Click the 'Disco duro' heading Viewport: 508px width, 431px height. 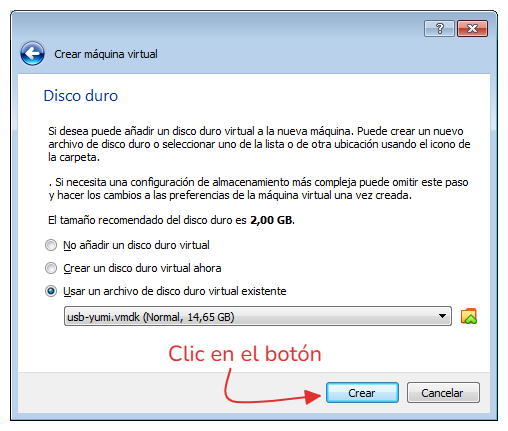(81, 96)
